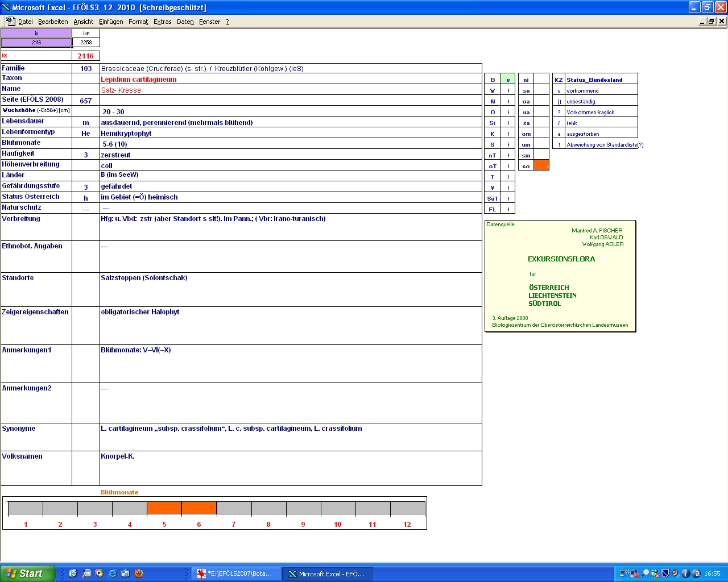The height and width of the screenshot is (582, 728).
Task: Open the Format menu
Action: [138, 22]
